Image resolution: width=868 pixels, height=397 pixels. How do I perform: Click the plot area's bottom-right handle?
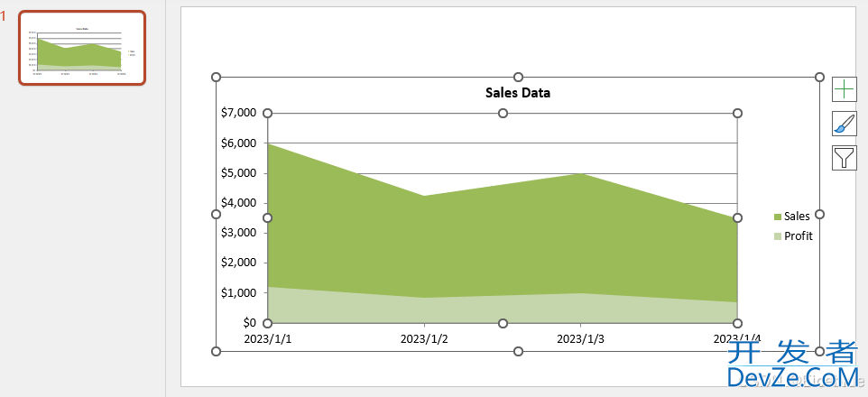click(x=737, y=323)
